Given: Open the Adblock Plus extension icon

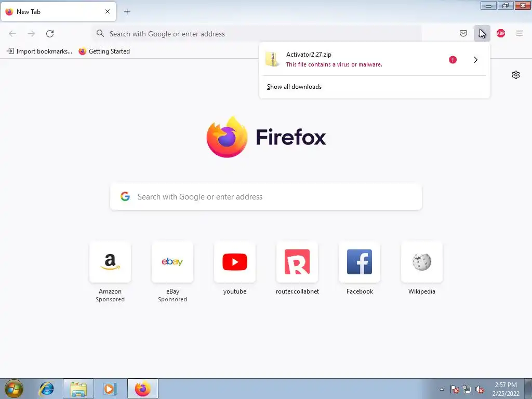Looking at the screenshot, I should [500, 33].
